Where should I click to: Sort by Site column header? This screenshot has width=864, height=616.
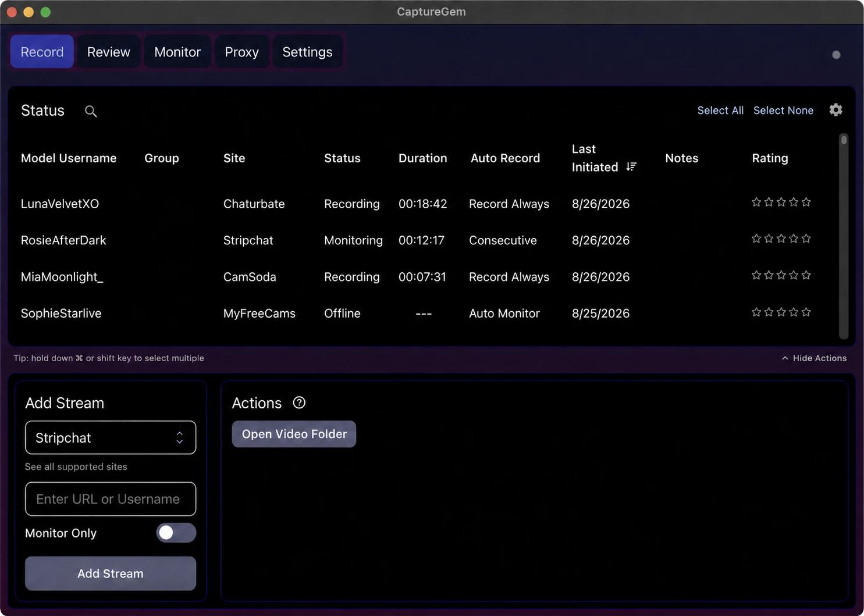point(234,158)
